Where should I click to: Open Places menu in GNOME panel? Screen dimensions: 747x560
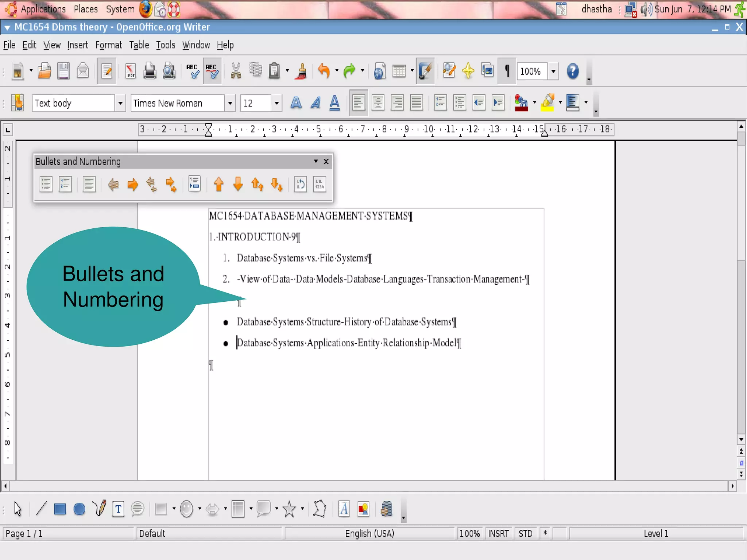[86, 9]
